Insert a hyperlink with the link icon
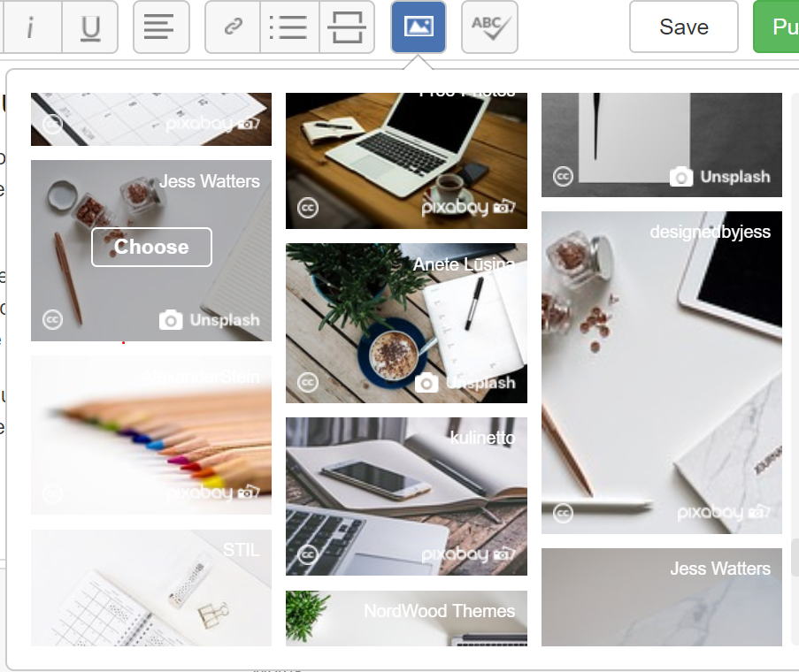 (x=233, y=27)
